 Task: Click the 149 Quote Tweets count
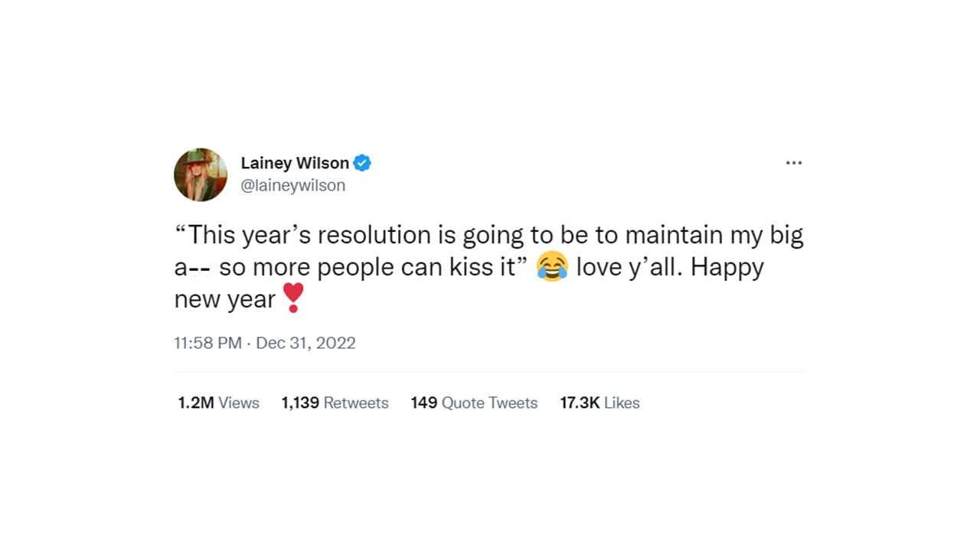coord(474,403)
